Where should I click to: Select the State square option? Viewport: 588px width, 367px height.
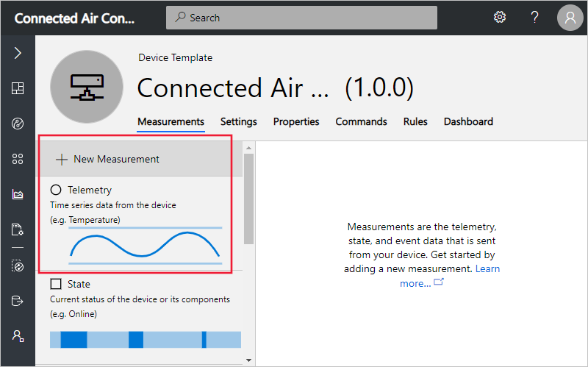[x=56, y=284]
